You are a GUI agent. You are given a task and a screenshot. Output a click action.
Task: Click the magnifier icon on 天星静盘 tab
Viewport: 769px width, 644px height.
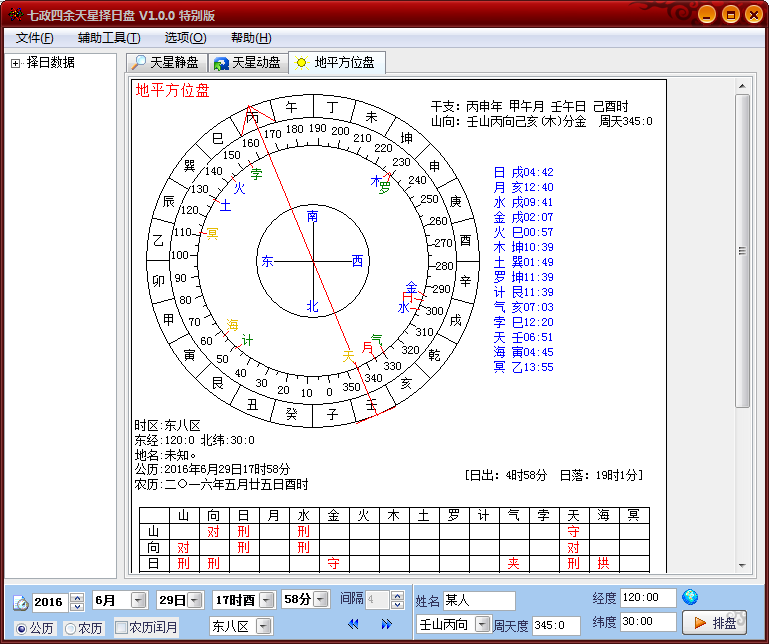click(138, 62)
